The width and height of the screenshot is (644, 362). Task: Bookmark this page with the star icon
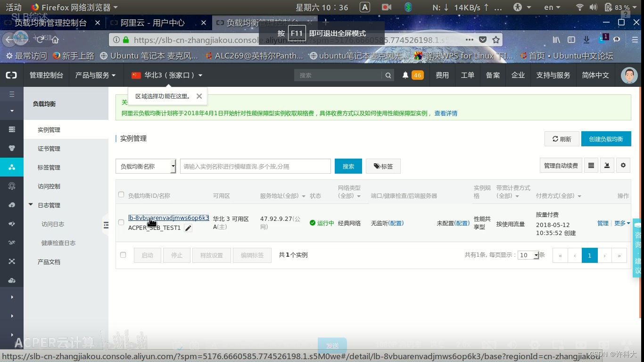coord(496,40)
